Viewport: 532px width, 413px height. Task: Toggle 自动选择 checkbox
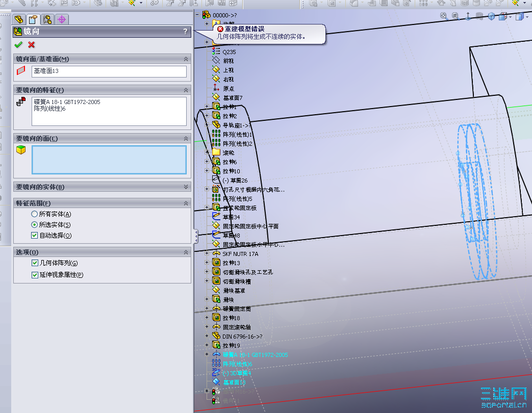point(34,236)
